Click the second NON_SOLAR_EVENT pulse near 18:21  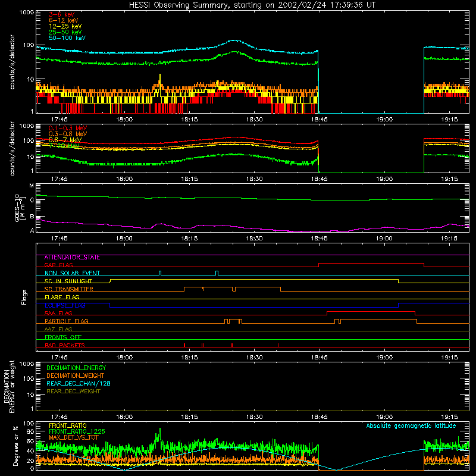pos(217,273)
